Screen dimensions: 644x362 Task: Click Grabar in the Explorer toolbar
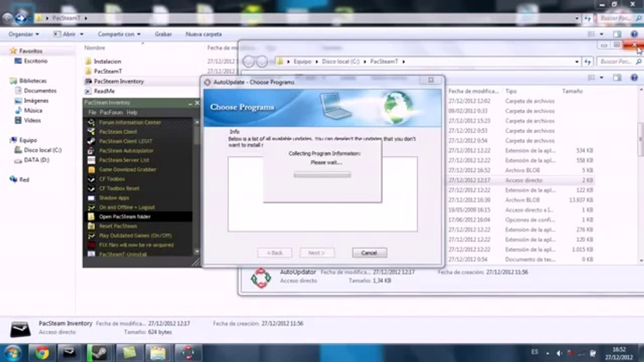pos(163,34)
